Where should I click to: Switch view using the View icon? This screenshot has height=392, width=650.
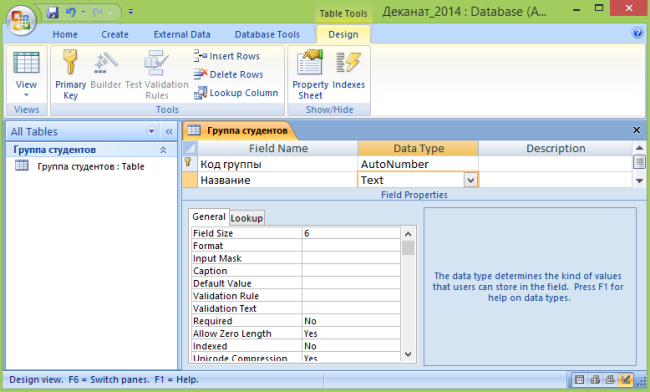[x=26, y=63]
